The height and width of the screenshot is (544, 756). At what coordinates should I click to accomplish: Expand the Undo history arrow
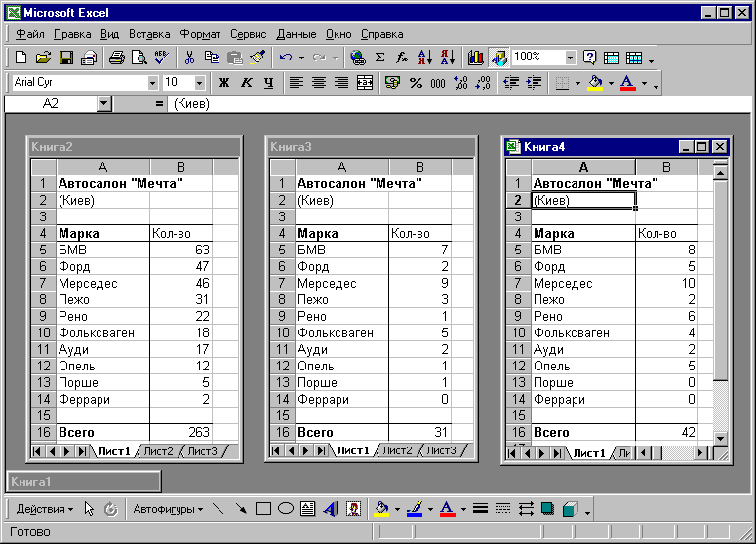point(301,58)
